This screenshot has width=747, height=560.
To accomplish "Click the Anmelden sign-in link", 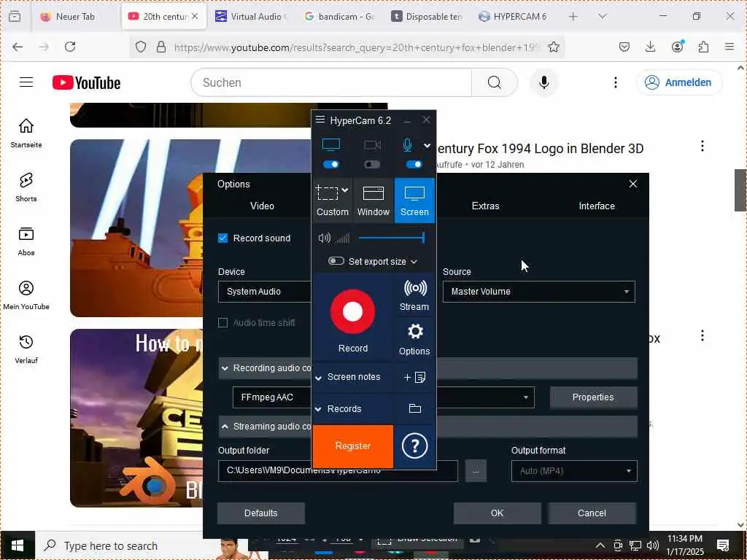I will 679,82.
